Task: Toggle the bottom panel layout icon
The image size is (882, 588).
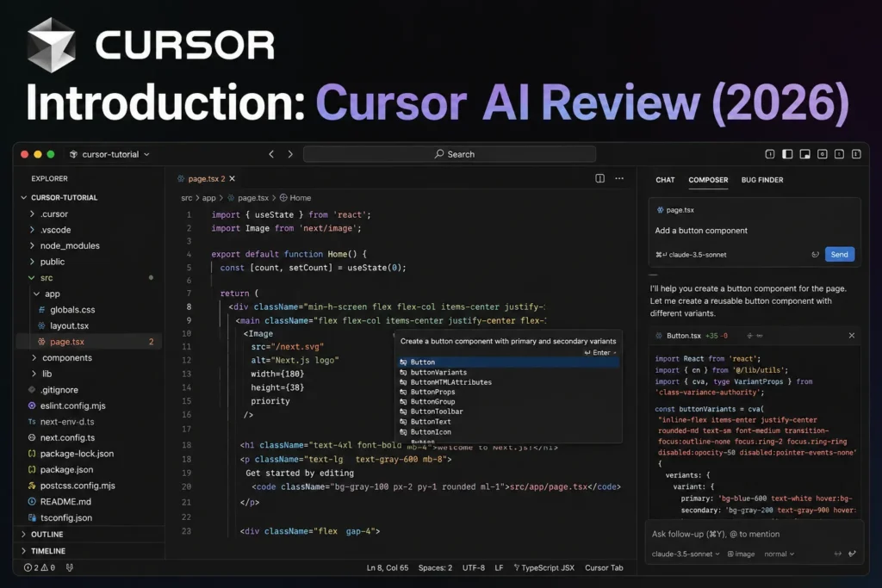Action: coord(805,154)
